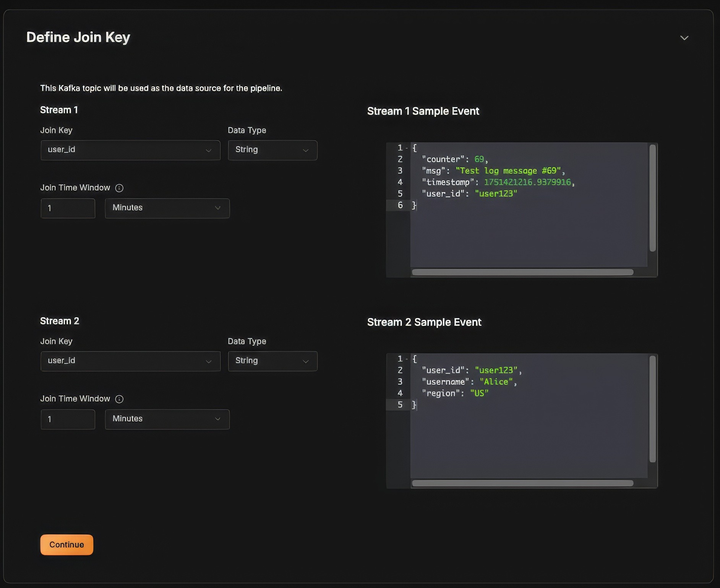Screen dimensions: 720x588
Task: Click the Stream 1 editor horizontal scrollbar
Action: point(522,272)
